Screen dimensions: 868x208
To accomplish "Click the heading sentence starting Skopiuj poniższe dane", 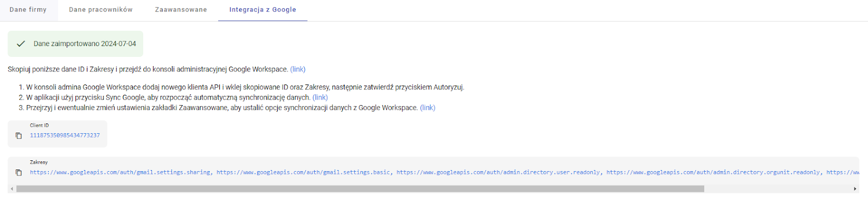I will (148, 69).
